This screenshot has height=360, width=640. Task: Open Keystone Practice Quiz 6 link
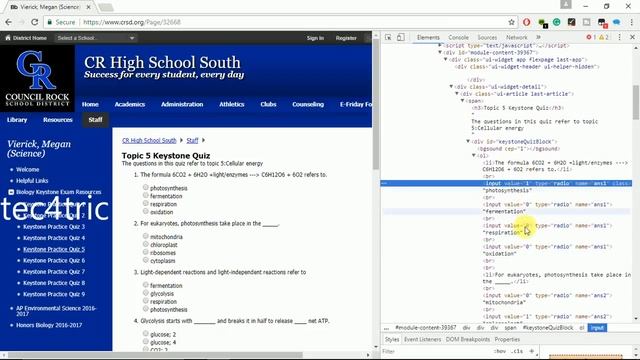pyautogui.click(x=54, y=260)
